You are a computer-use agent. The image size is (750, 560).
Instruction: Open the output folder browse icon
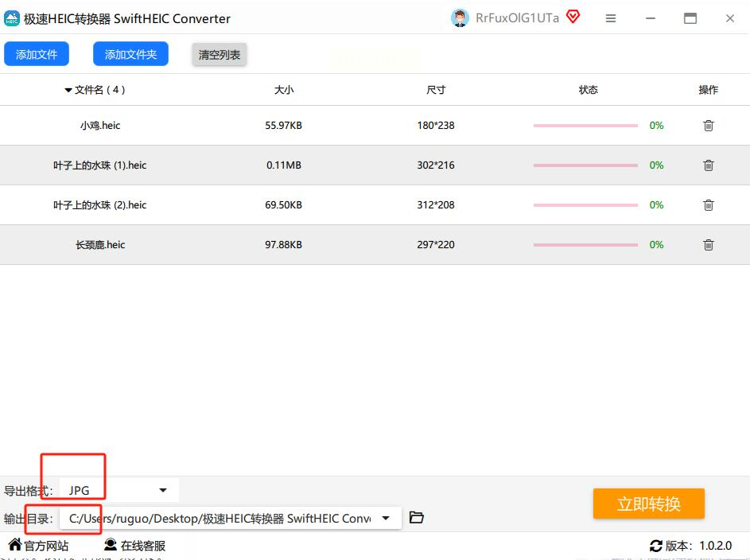416,517
